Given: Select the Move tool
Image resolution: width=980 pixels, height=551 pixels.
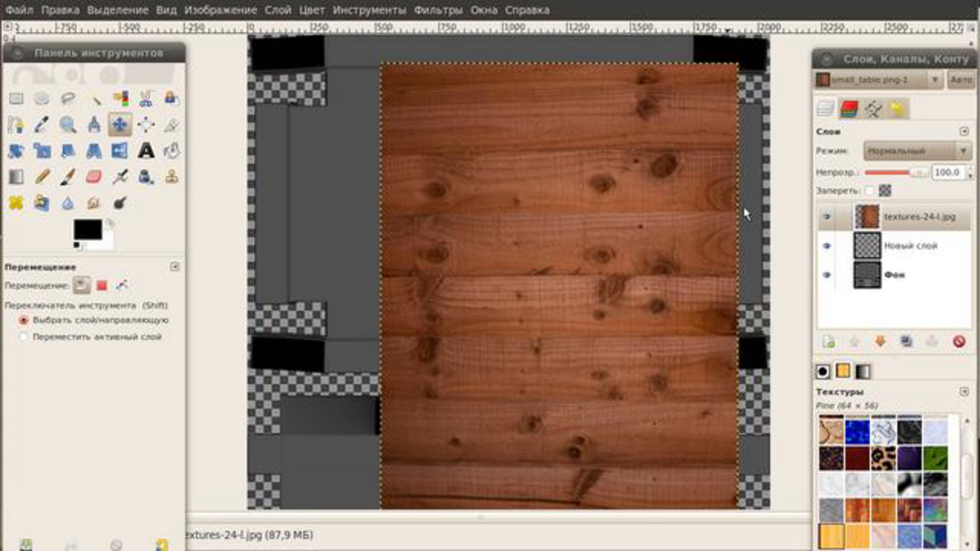Looking at the screenshot, I should pyautogui.click(x=120, y=125).
